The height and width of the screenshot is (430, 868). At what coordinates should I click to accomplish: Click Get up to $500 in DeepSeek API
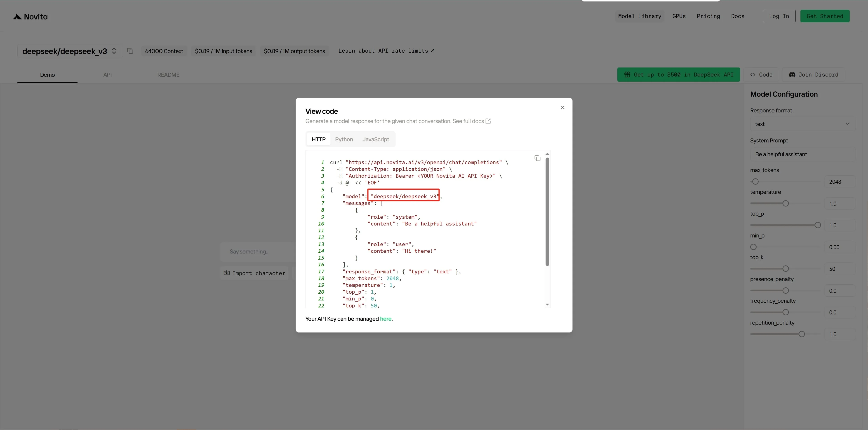pyautogui.click(x=678, y=74)
